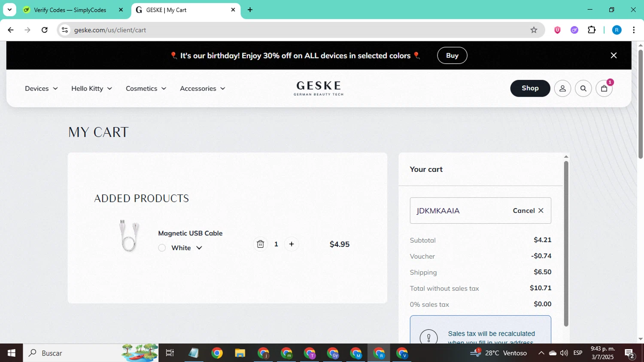
Task: View site information icon in address bar
Action: (65, 30)
